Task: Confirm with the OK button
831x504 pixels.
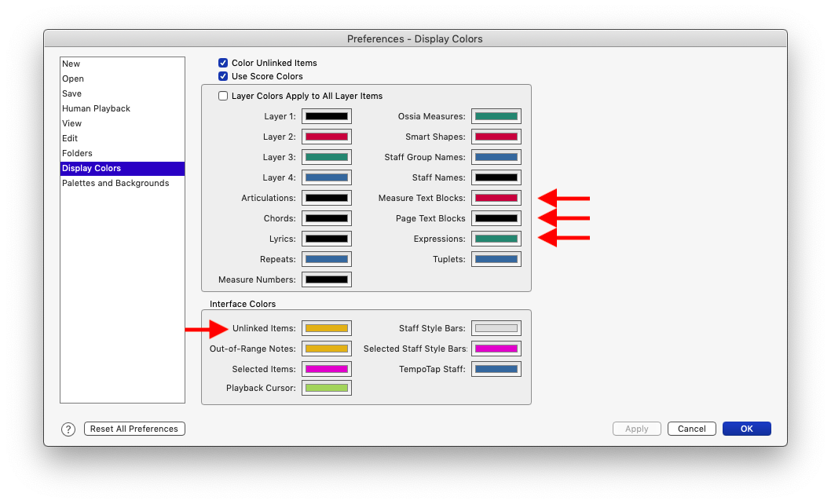Action: pyautogui.click(x=746, y=429)
